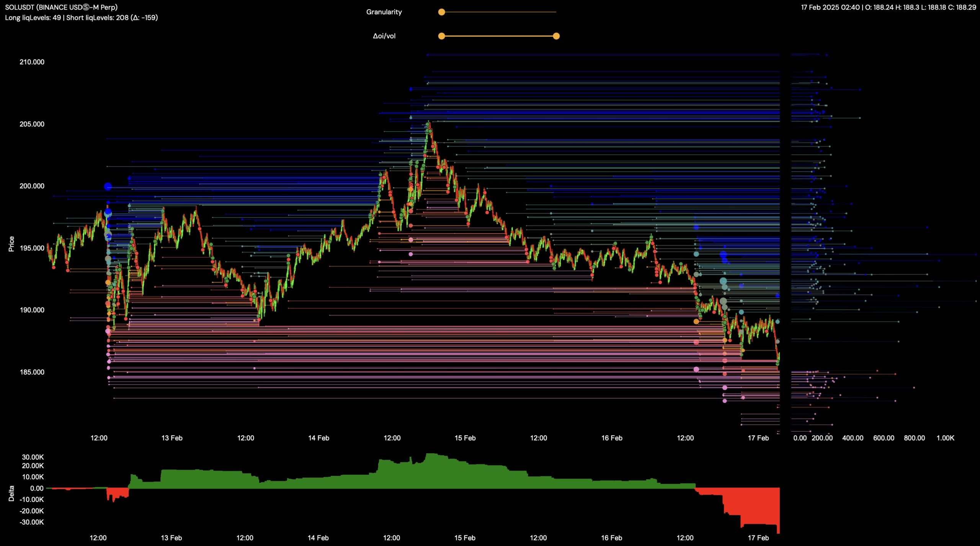Screen dimensions: 980x546
Task: Click the Granularity label text
Action: pos(384,12)
